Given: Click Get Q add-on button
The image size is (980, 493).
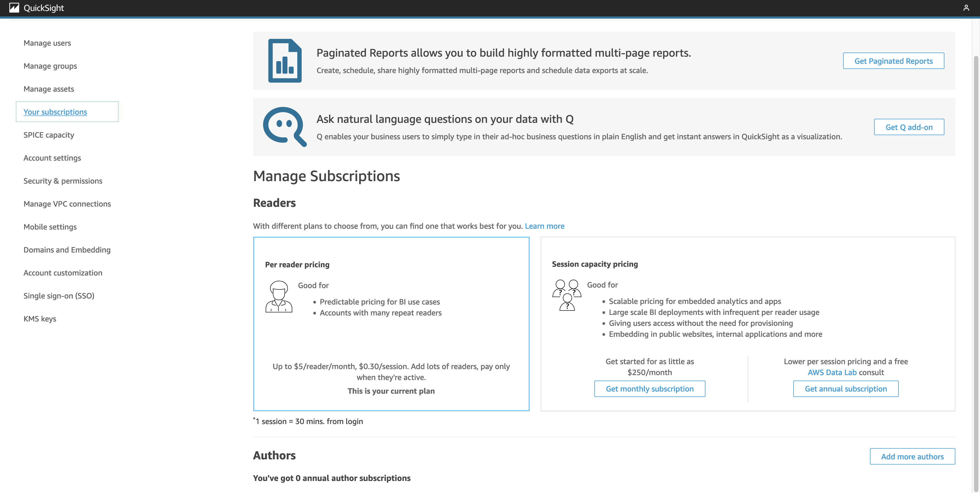Looking at the screenshot, I should click(909, 127).
